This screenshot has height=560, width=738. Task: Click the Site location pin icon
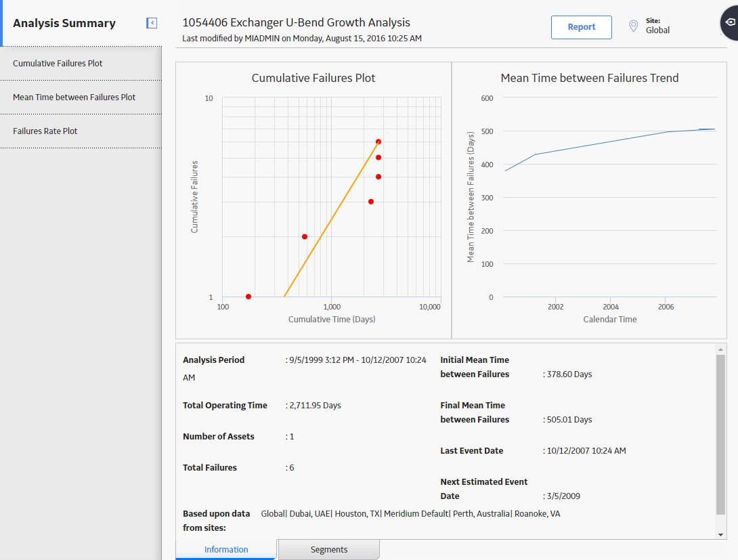click(x=634, y=26)
